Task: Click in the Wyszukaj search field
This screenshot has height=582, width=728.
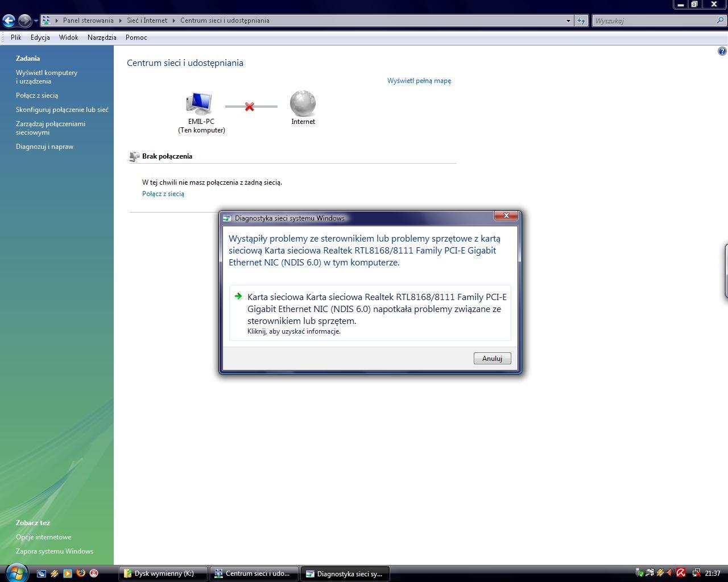Action: pyautogui.click(x=654, y=20)
